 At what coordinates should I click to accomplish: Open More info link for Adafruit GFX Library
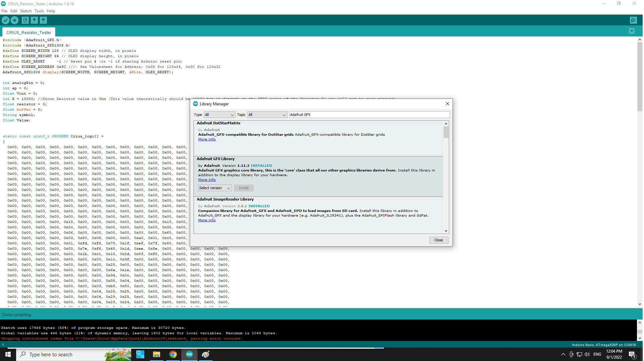point(207,180)
